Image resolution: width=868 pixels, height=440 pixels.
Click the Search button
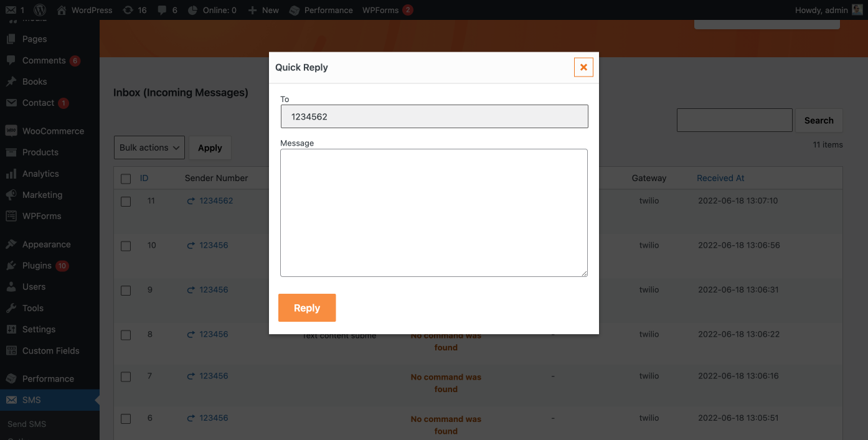819,120
